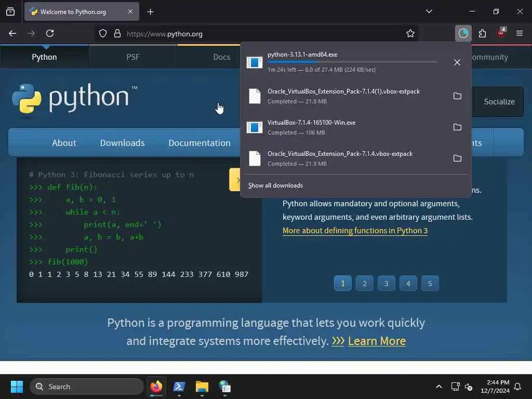Go back to previous page
Image resolution: width=532 pixels, height=399 pixels.
point(12,33)
